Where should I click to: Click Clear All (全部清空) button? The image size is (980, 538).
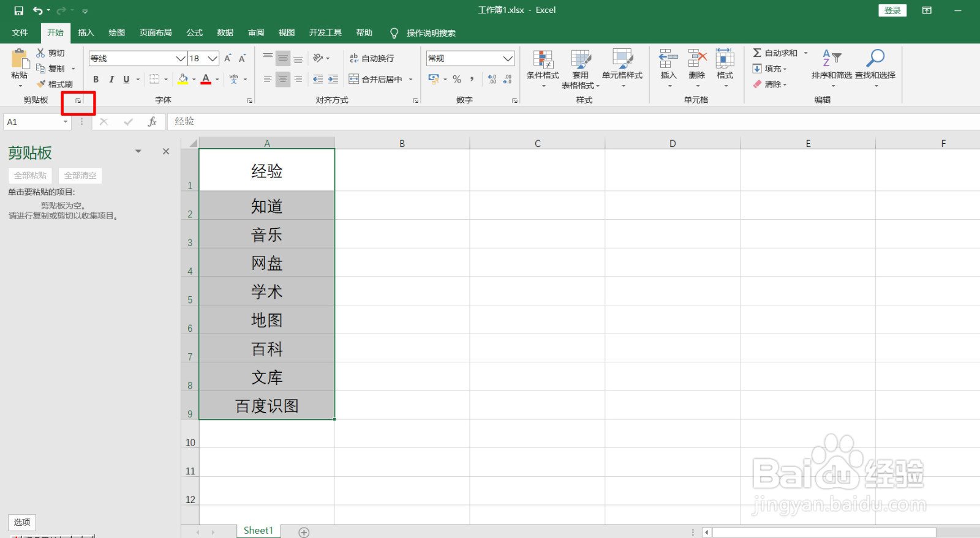80,175
